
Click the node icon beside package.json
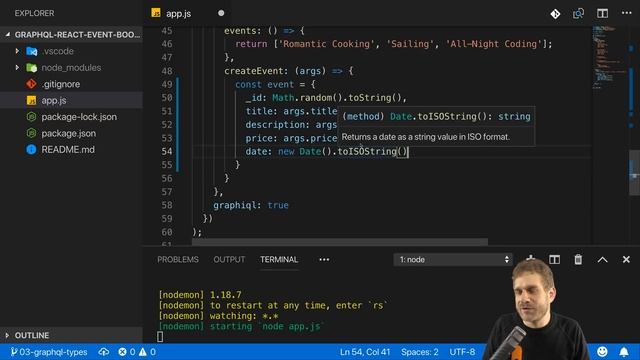click(x=31, y=133)
